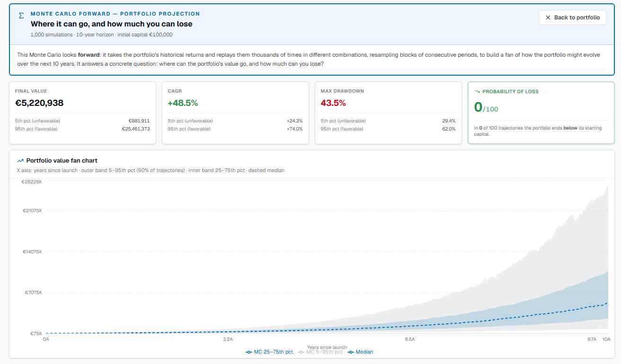This screenshot has width=621, height=364.
Task: Click the 6.5A x-axis tick label
Action: click(x=410, y=339)
